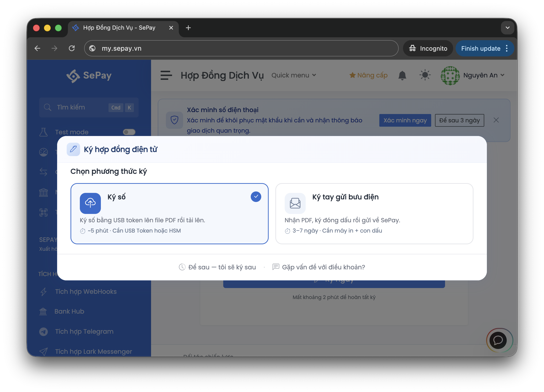Viewport: 544px width, 392px height.
Task: Click the Test mode label
Action: click(x=72, y=132)
